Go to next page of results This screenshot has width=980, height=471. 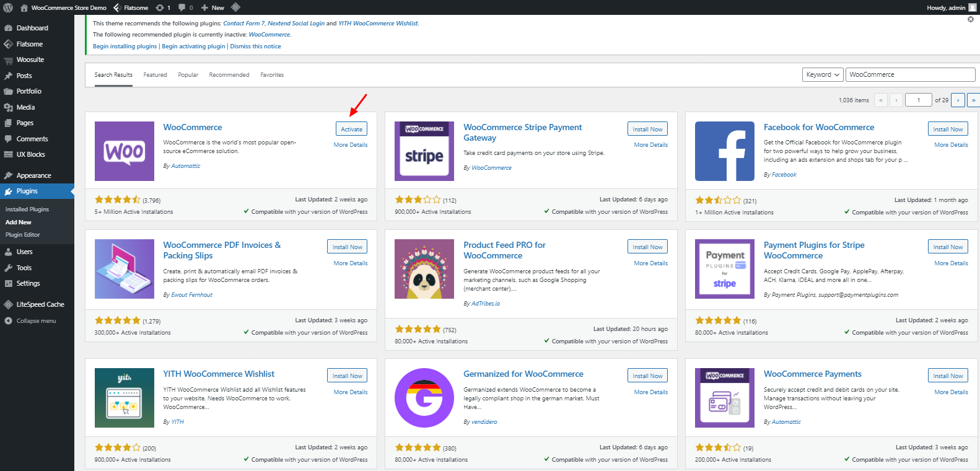pyautogui.click(x=958, y=100)
